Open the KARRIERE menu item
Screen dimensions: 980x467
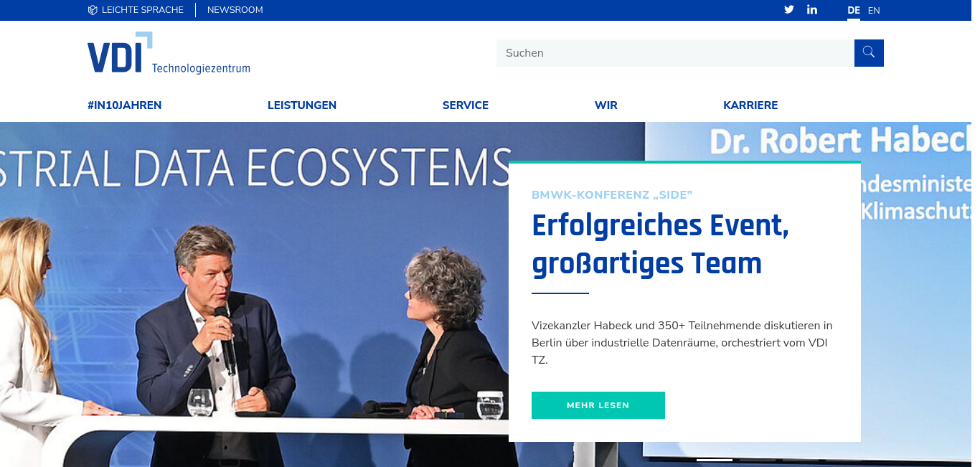tap(750, 105)
